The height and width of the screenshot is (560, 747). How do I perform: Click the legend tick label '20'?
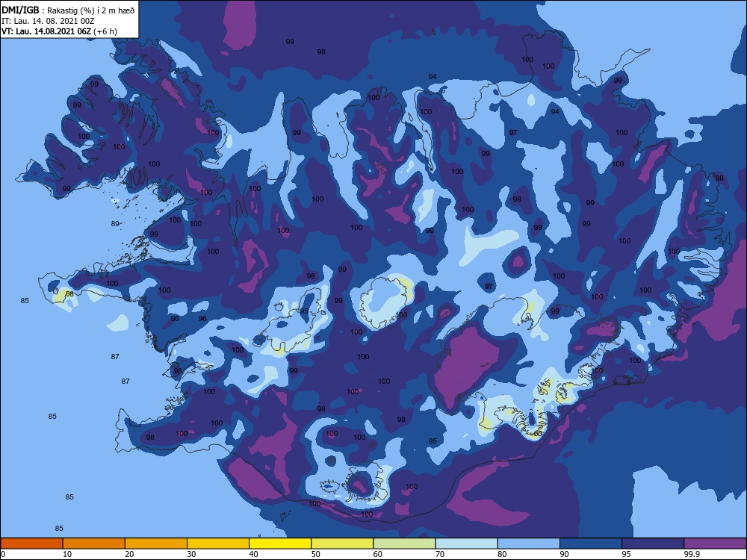[129, 554]
